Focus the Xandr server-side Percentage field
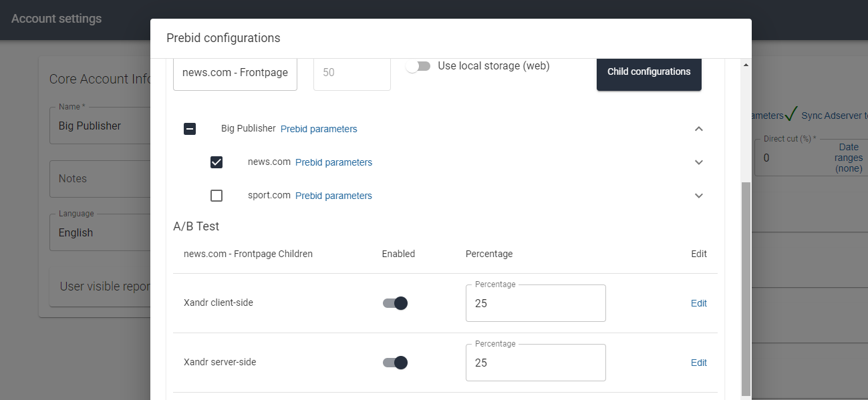 click(x=536, y=363)
